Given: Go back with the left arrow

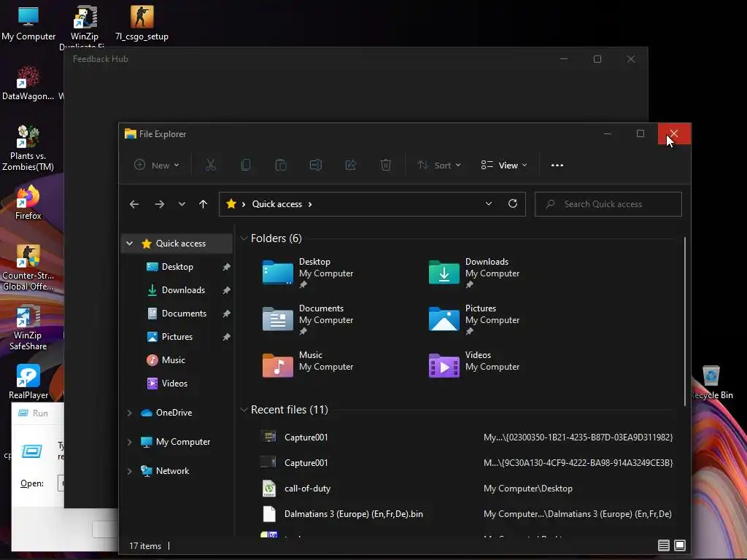Looking at the screenshot, I should [x=134, y=204].
